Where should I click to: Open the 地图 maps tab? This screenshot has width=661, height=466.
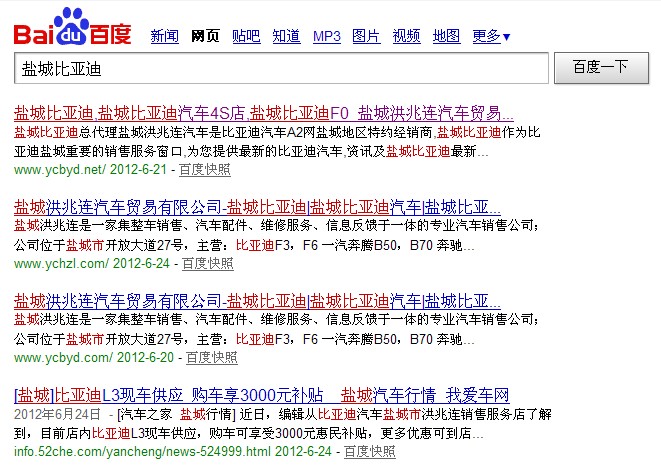point(446,37)
